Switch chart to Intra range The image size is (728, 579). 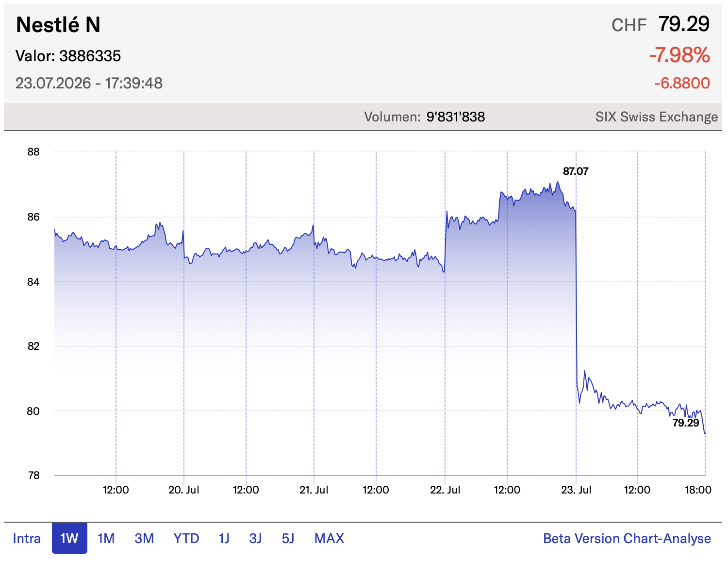click(27, 538)
